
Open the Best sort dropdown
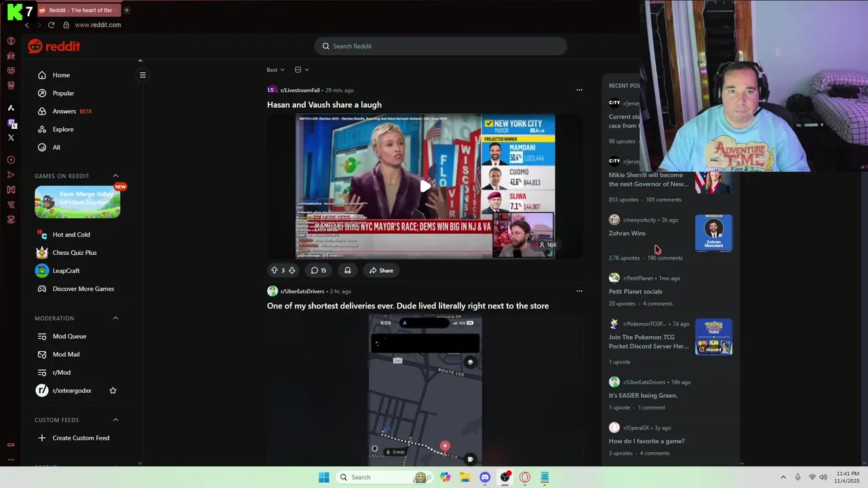point(275,70)
